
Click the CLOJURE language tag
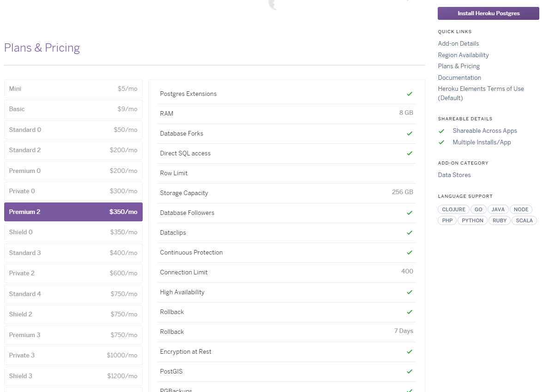pyautogui.click(x=453, y=209)
